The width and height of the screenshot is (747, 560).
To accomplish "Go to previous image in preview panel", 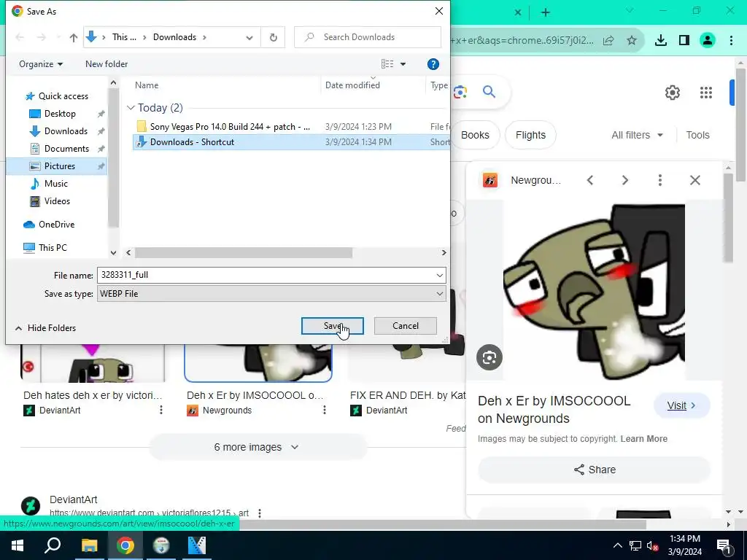I will tap(589, 180).
